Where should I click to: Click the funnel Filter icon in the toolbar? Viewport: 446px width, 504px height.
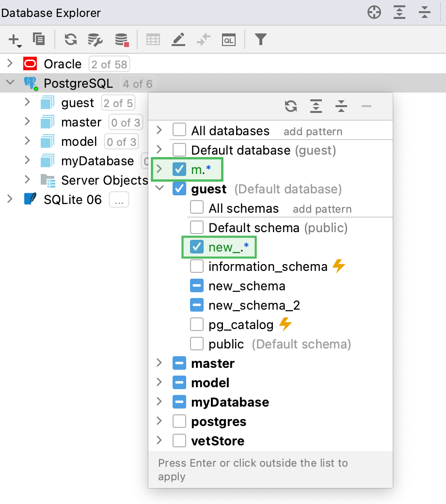(261, 39)
